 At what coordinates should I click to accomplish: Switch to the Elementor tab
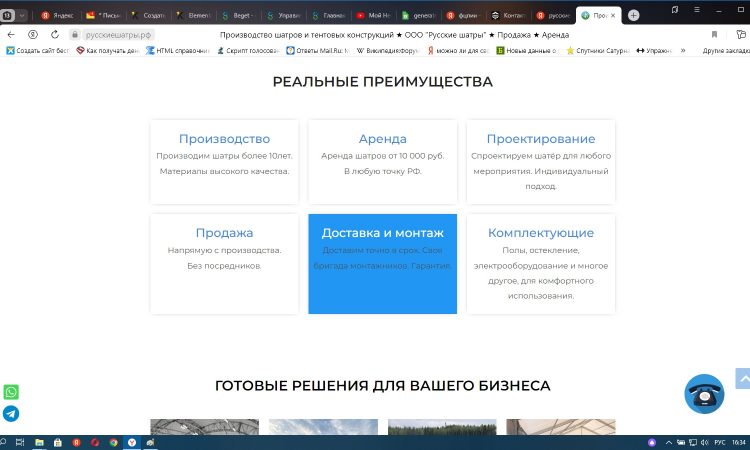(x=193, y=15)
